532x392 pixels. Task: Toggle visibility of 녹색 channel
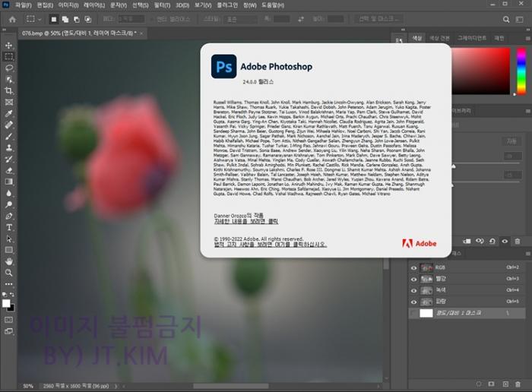pyautogui.click(x=413, y=291)
